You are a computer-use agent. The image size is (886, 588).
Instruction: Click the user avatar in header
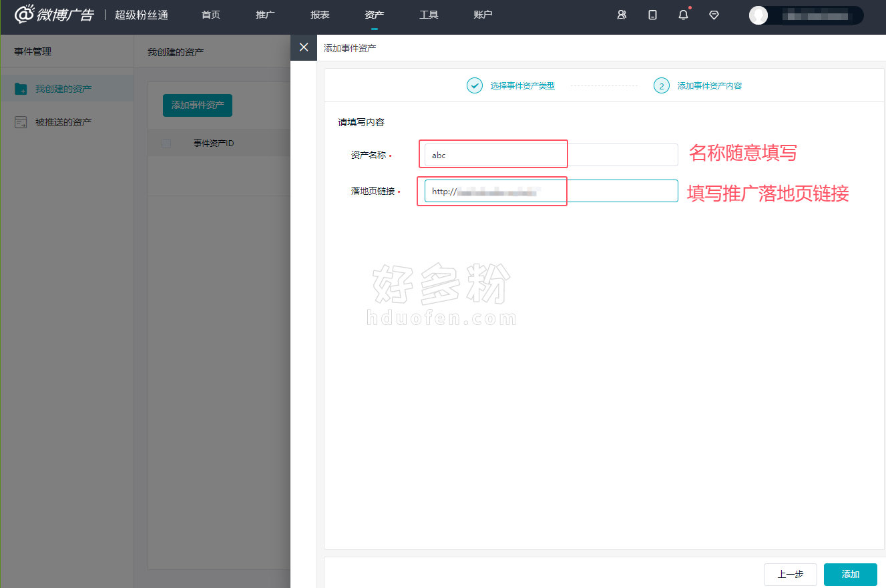(x=758, y=15)
